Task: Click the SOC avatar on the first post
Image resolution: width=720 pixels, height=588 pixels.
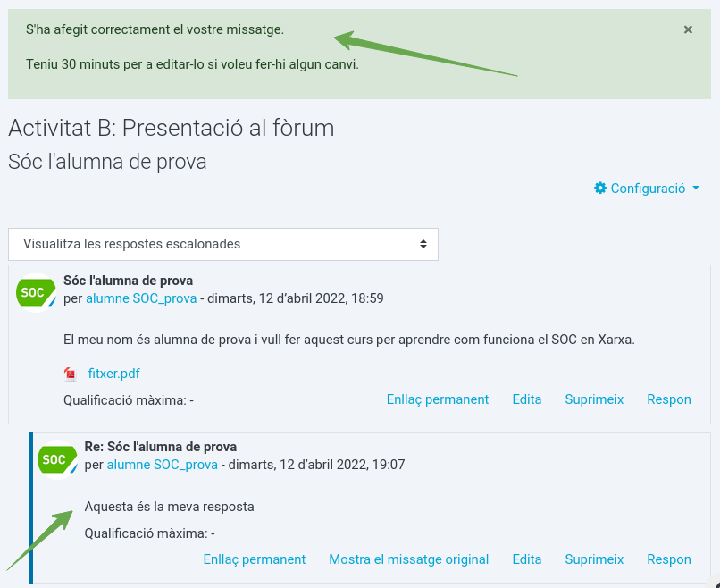Action: [37, 292]
